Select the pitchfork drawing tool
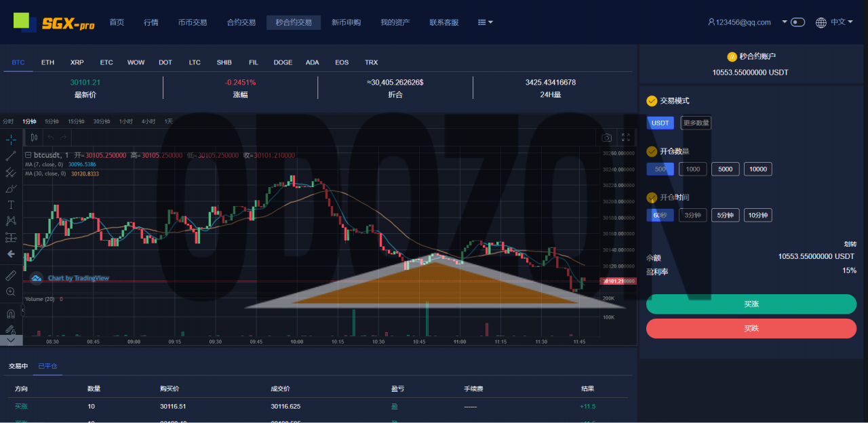Screen dimensions: 868x423 click(11, 172)
